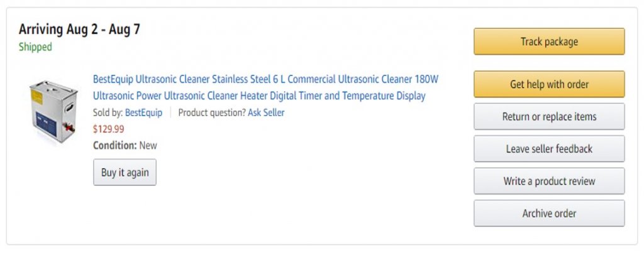
Task: Click the green Shipped status text
Action: coord(35,47)
